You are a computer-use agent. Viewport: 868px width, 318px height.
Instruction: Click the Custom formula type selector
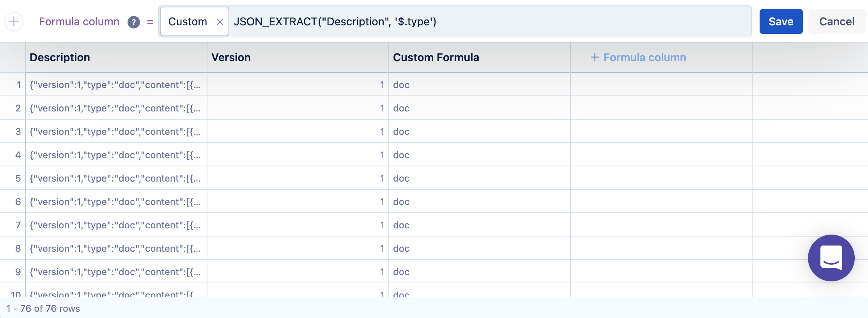188,22
